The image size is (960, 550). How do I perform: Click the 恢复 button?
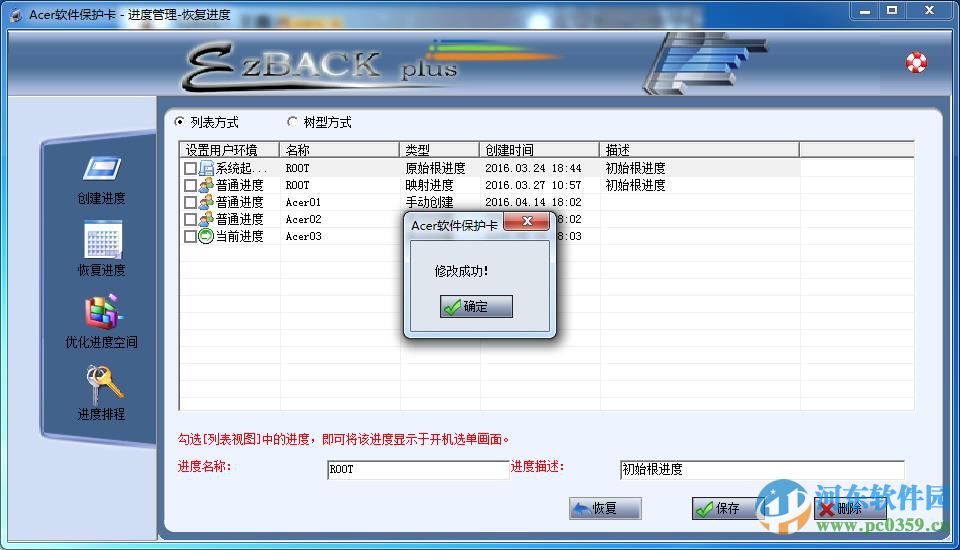[x=605, y=508]
